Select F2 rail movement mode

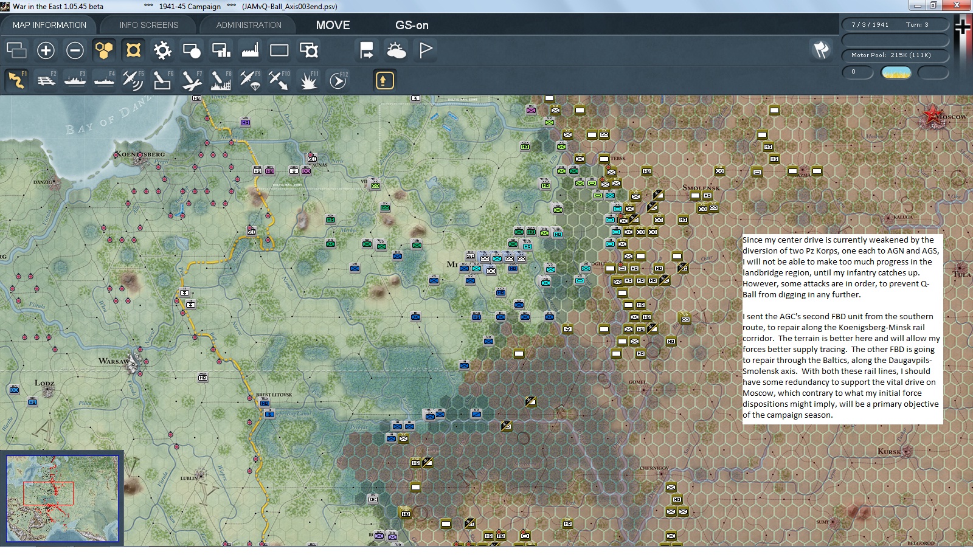pos(46,80)
